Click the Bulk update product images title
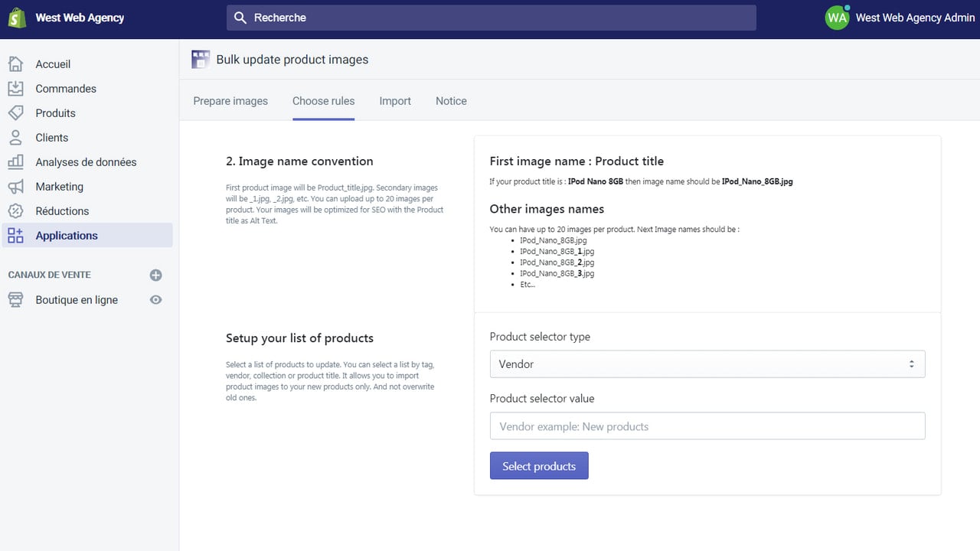The image size is (980, 551). tap(292, 60)
